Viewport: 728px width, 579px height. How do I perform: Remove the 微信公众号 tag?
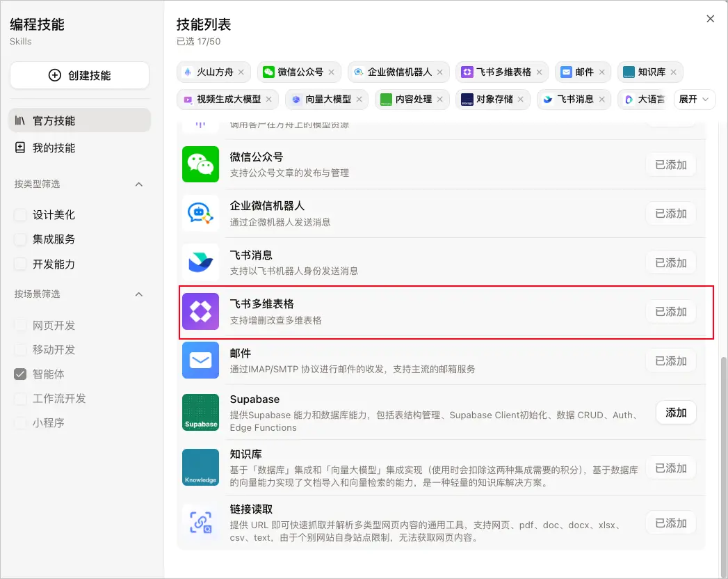point(331,72)
